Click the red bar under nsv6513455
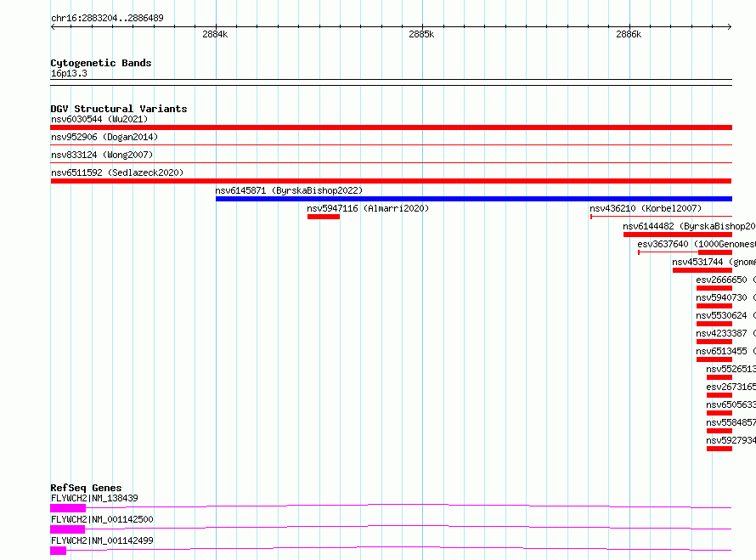This screenshot has width=756, height=560. [714, 359]
